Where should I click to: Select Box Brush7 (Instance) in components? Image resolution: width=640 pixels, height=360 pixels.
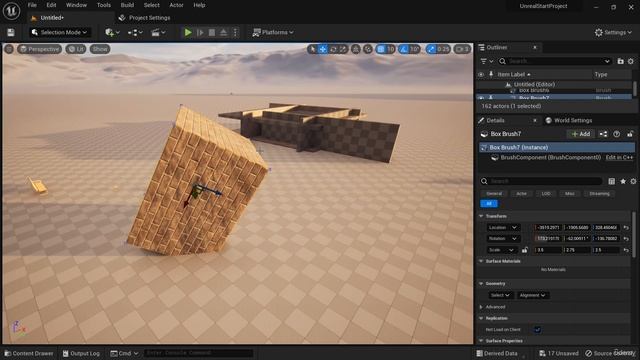click(557, 147)
